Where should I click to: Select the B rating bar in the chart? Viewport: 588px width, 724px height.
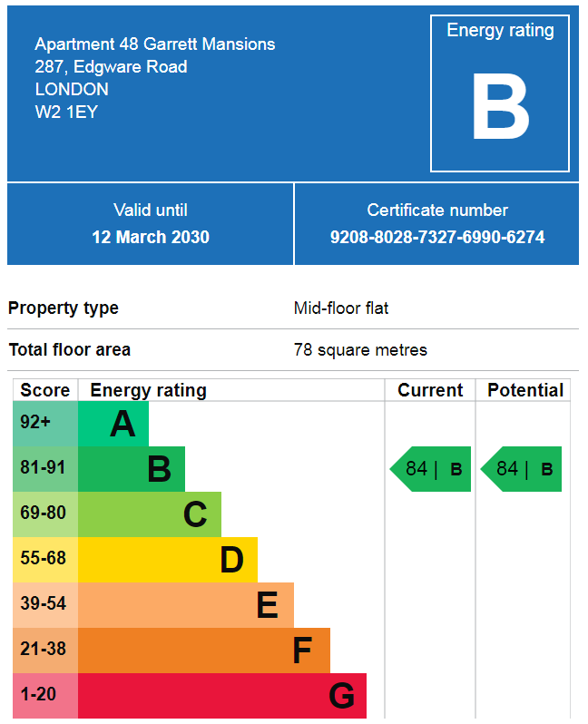[132, 469]
